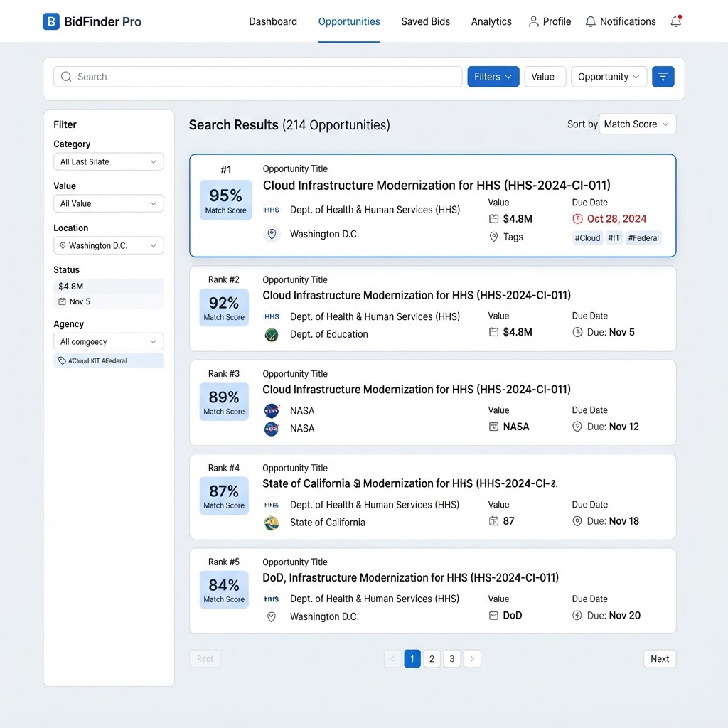The image size is (728, 728).
Task: Select current page 1 button
Action: coord(412,659)
